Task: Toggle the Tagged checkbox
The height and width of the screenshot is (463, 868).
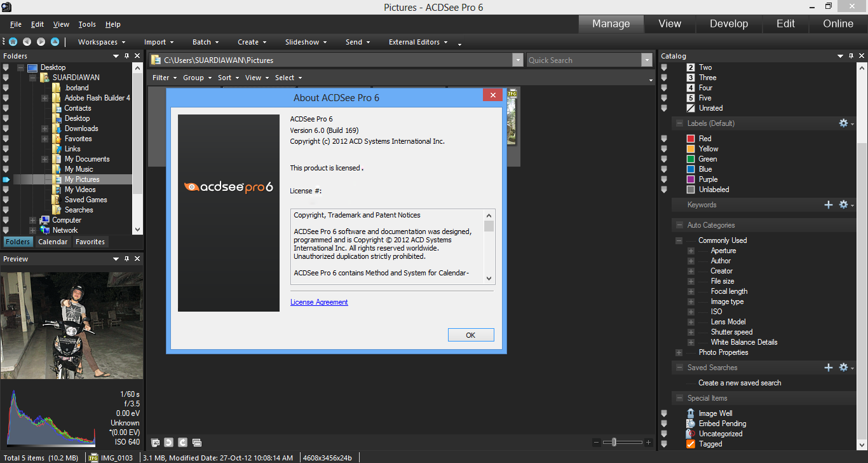Action: click(691, 444)
